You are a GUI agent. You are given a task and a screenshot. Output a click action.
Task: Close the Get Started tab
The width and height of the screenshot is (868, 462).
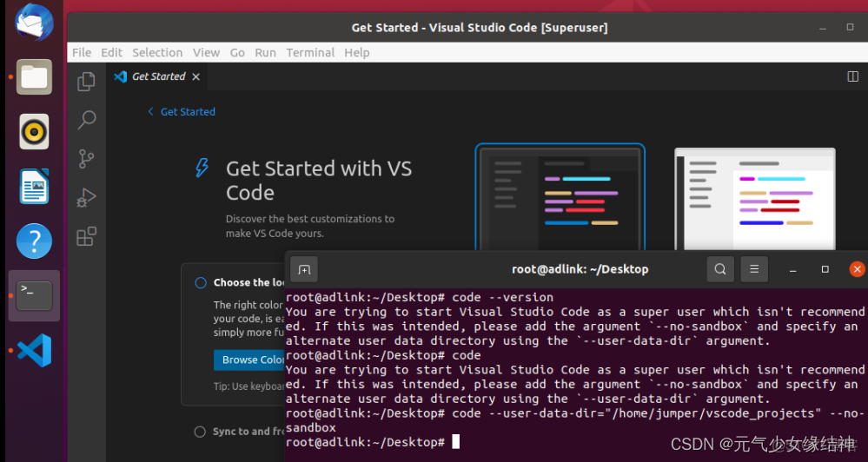coord(196,76)
